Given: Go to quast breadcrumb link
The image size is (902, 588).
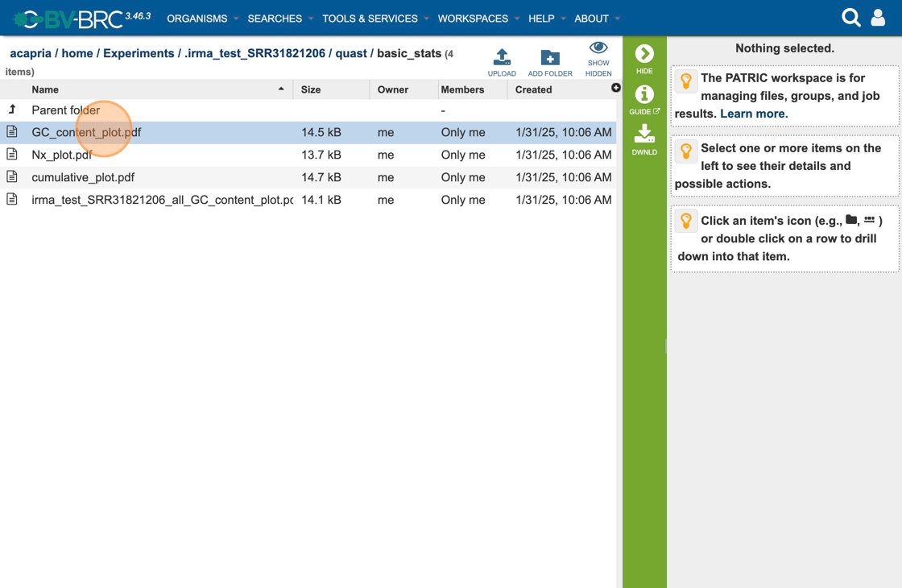Looking at the screenshot, I should (x=351, y=53).
